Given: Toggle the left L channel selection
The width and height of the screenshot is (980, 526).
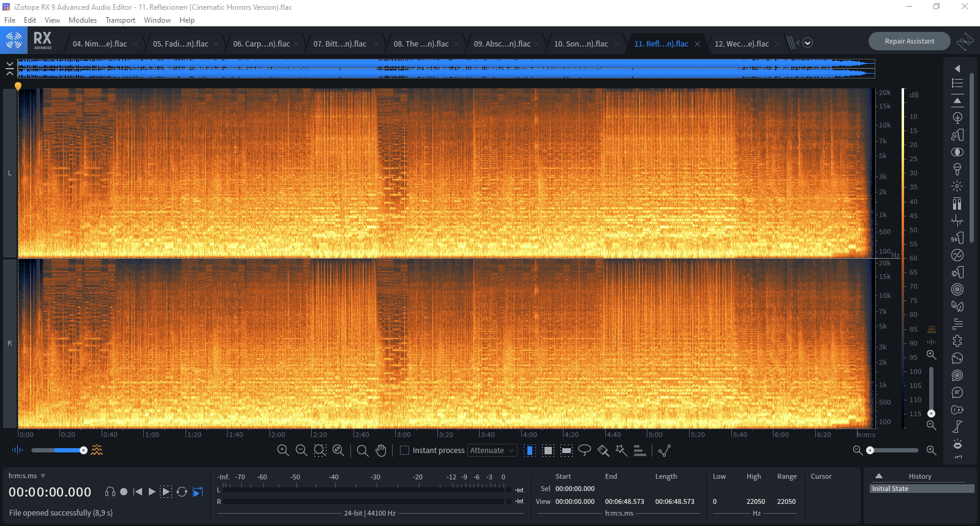Looking at the screenshot, I should (x=10, y=173).
